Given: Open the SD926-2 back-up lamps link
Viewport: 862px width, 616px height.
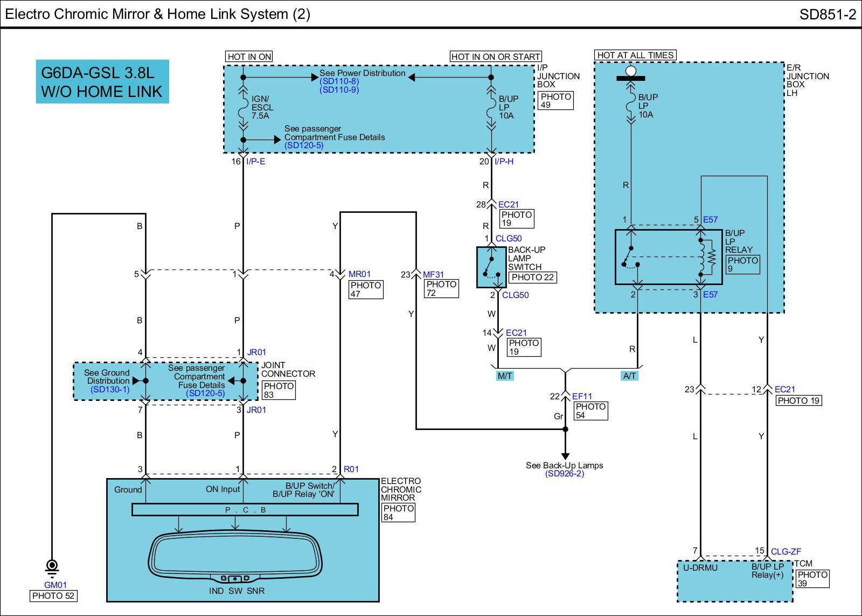Looking at the screenshot, I should (564, 474).
